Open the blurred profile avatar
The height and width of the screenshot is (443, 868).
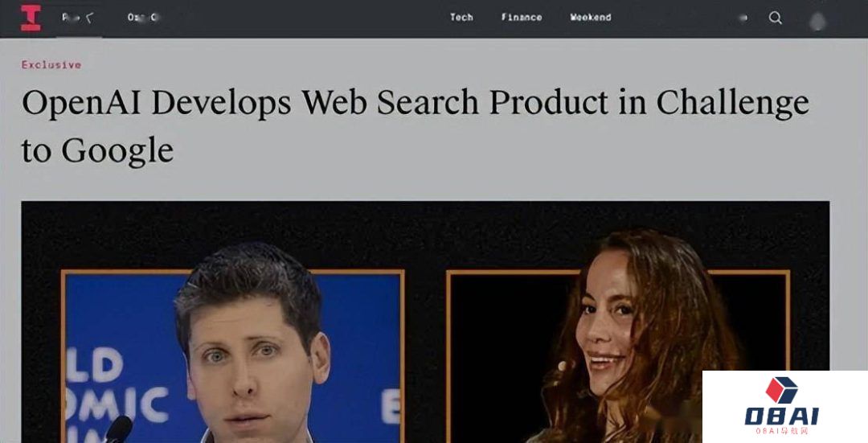tap(817, 20)
